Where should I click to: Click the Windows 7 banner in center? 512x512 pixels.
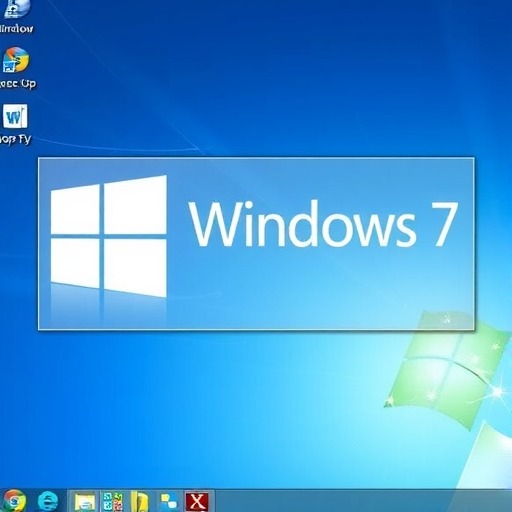[x=256, y=244]
